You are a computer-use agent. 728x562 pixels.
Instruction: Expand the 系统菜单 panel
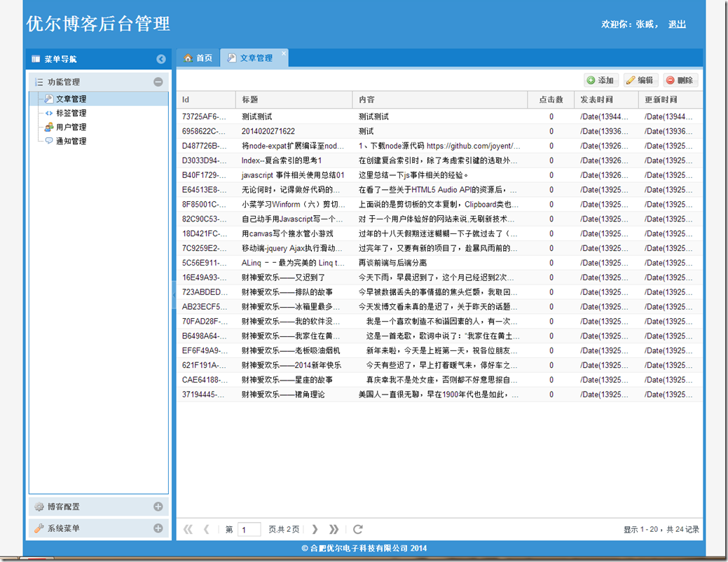[159, 528]
